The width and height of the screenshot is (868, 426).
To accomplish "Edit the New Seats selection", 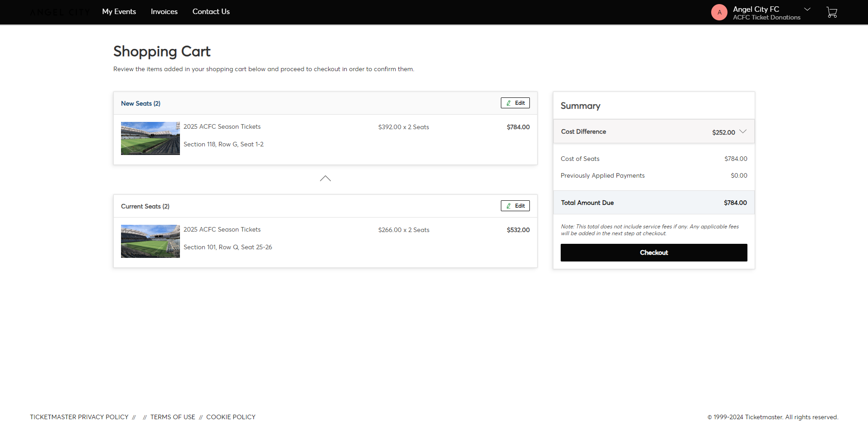I will (515, 103).
